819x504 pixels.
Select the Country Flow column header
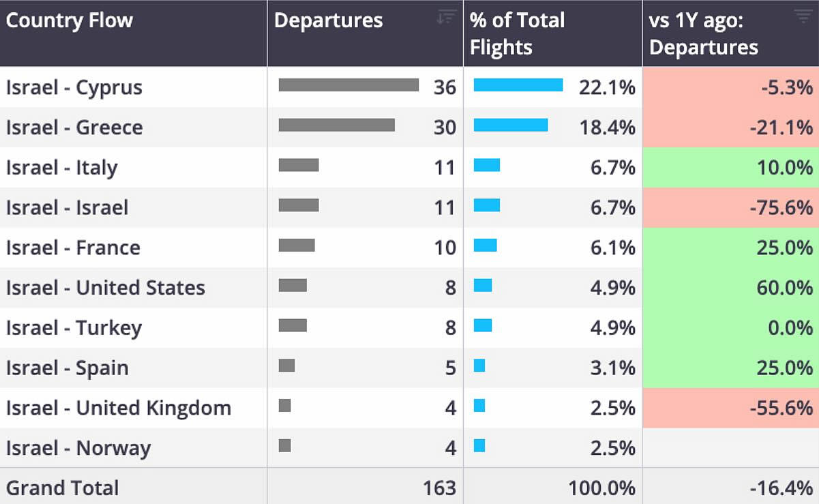pyautogui.click(x=70, y=20)
